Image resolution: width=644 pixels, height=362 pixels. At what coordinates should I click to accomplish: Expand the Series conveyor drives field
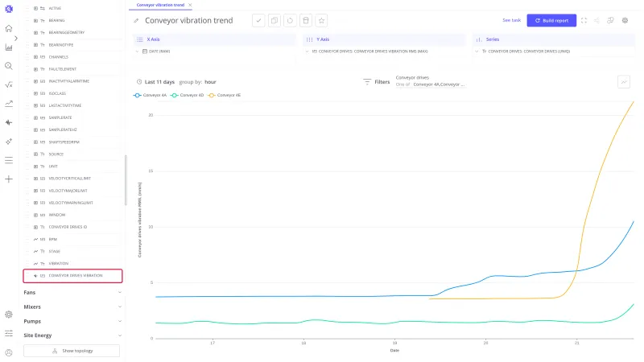(x=477, y=51)
